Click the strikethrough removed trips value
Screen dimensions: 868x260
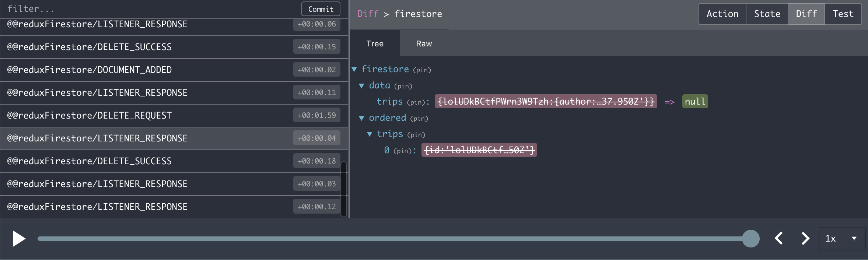tap(546, 102)
